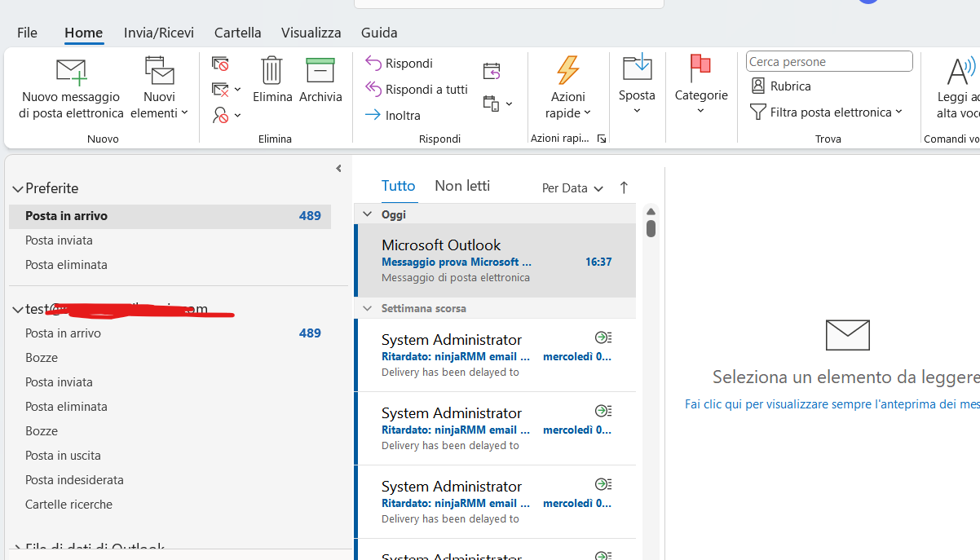Image resolution: width=980 pixels, height=560 pixels.
Task: Click the Elimina trash icon
Action: pyautogui.click(x=272, y=80)
